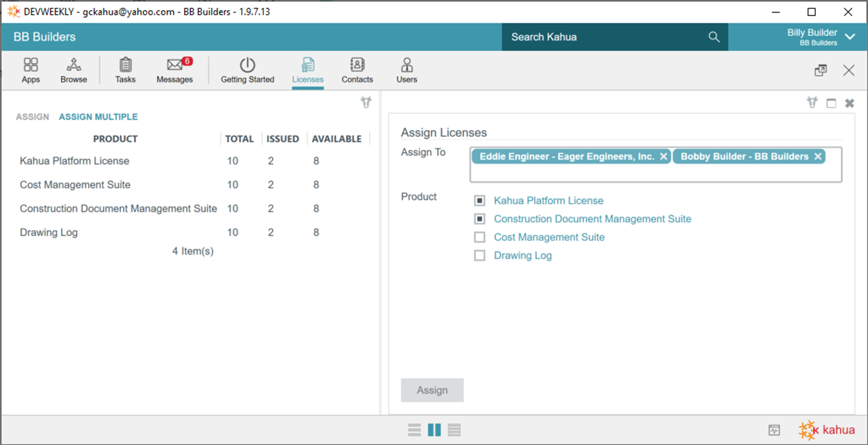The height and width of the screenshot is (445, 868).
Task: Open the Apps grid icon
Action: coord(31,70)
